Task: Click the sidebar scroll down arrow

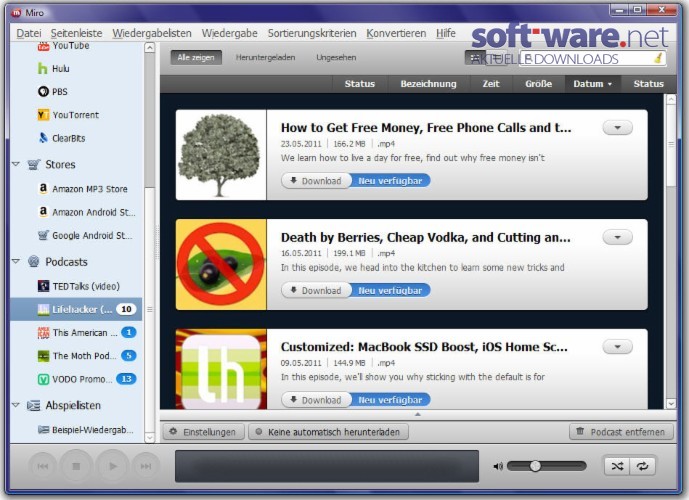Action: [149, 438]
